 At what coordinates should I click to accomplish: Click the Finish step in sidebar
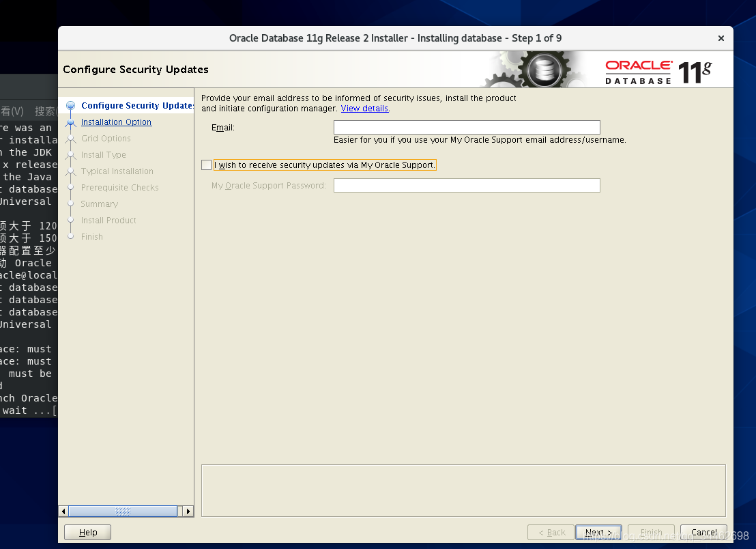point(92,237)
